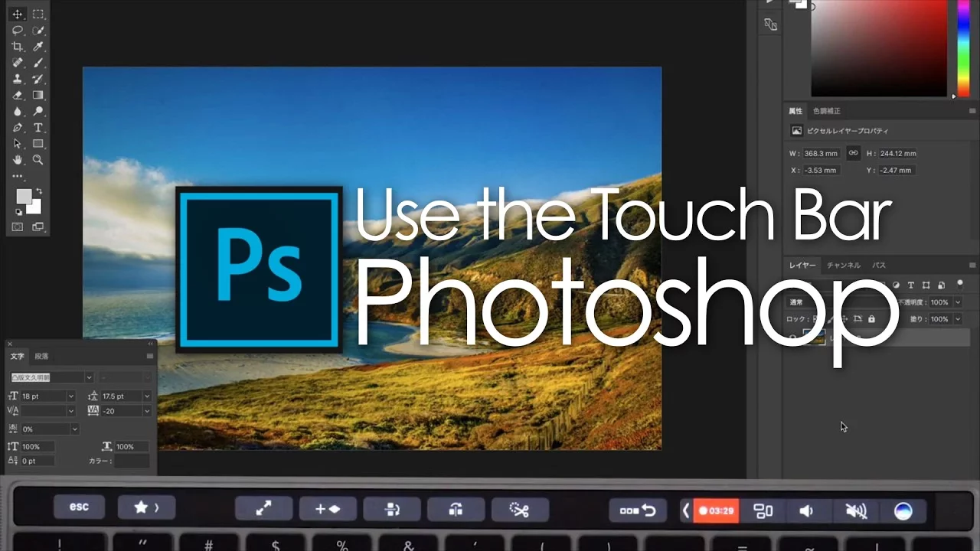Select the Spot Healing Brush tool

click(18, 63)
